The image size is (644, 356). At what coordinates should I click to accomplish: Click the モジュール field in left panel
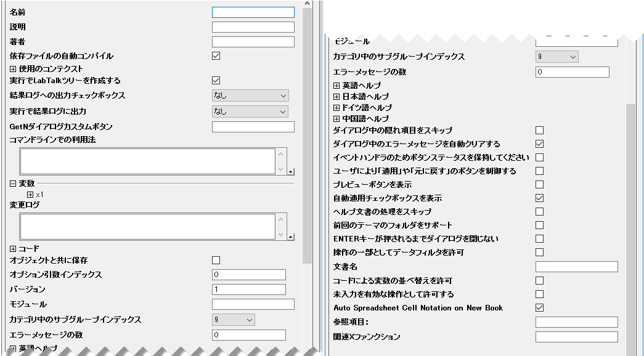click(253, 304)
